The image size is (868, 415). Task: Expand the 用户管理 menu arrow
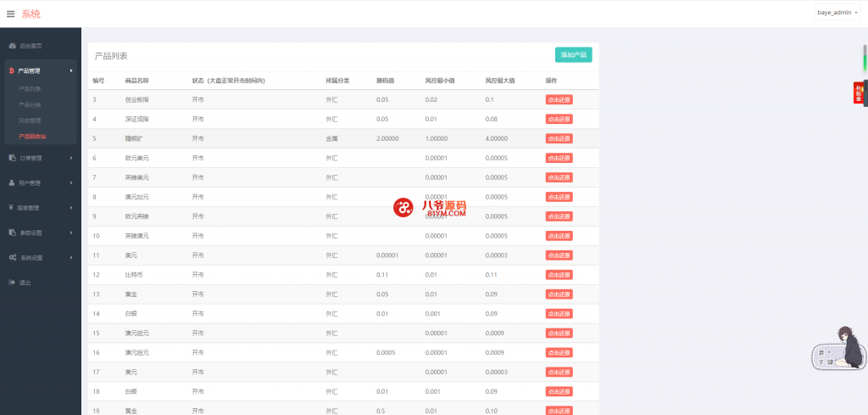pos(71,182)
